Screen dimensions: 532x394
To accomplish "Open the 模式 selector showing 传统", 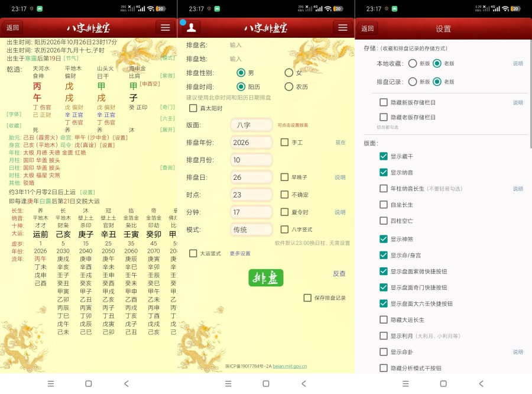I will pos(251,230).
